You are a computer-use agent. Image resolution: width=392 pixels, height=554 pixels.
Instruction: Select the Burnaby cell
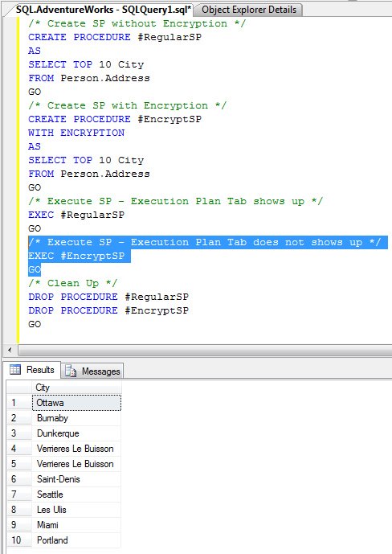tap(76, 418)
